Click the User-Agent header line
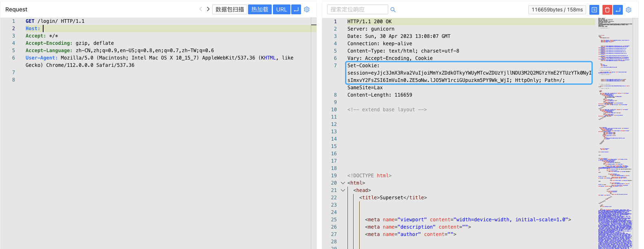Screen dimensions: 644x249 pyautogui.click(x=159, y=62)
